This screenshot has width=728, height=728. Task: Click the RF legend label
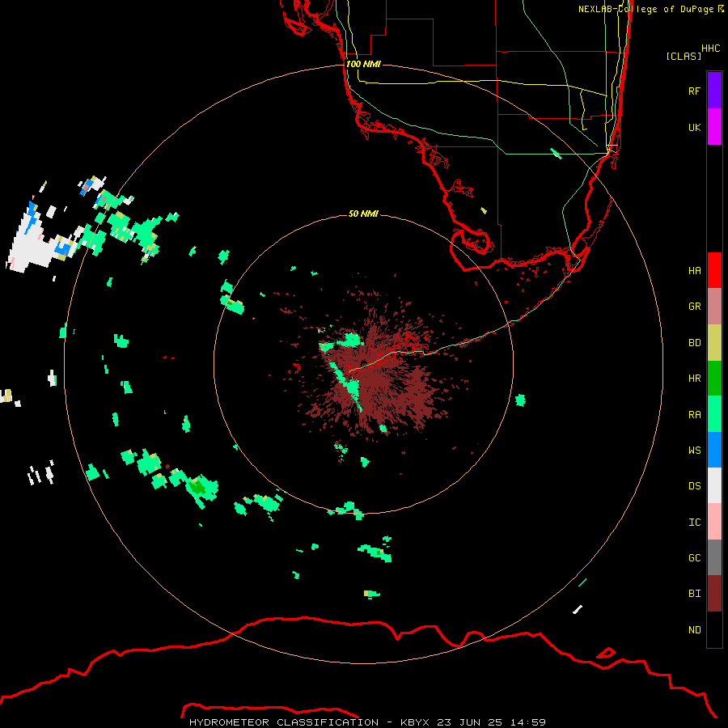pos(694,91)
